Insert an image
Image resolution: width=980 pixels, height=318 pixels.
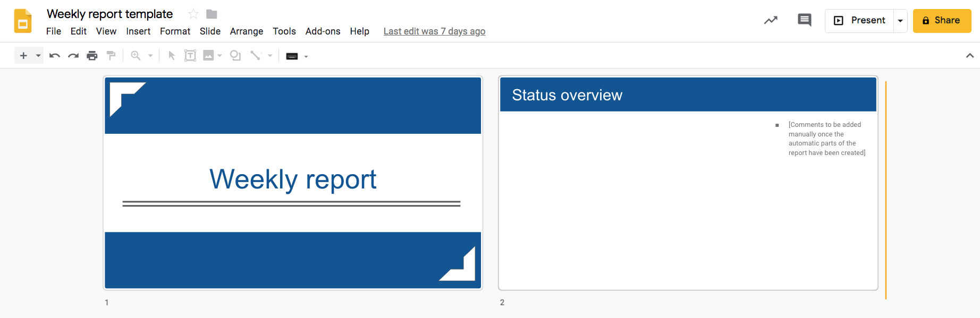[x=209, y=55]
